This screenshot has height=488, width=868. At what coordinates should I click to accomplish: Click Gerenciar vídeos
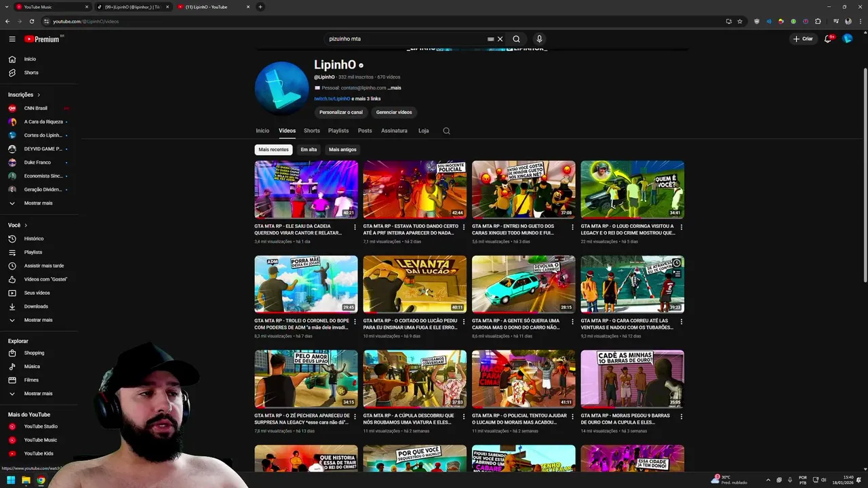click(394, 113)
